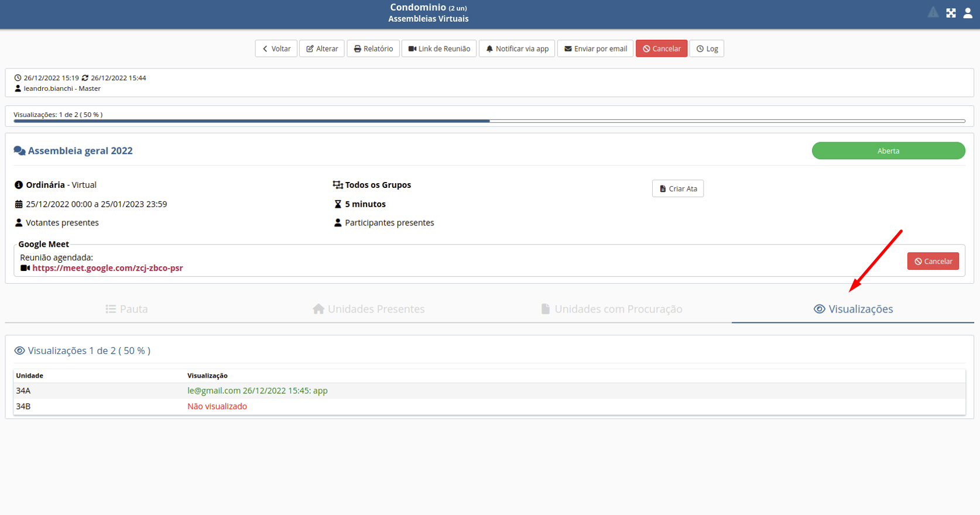Create minutes with Criar Ata

click(678, 188)
